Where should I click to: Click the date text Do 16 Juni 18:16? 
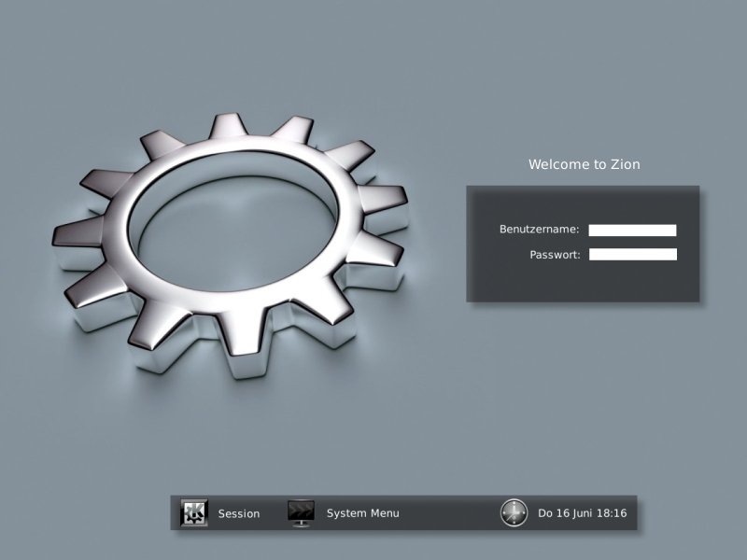pos(582,513)
